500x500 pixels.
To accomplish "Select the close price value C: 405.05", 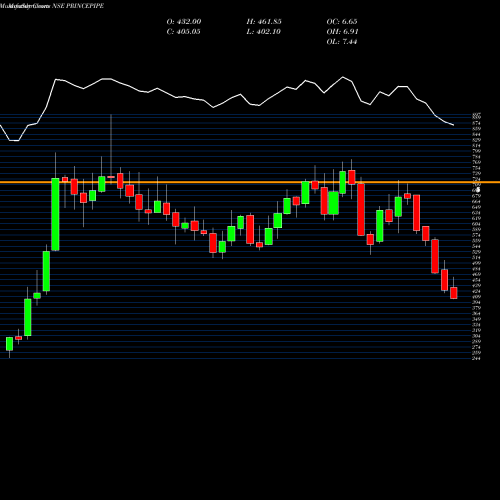I will pyautogui.click(x=183, y=32).
